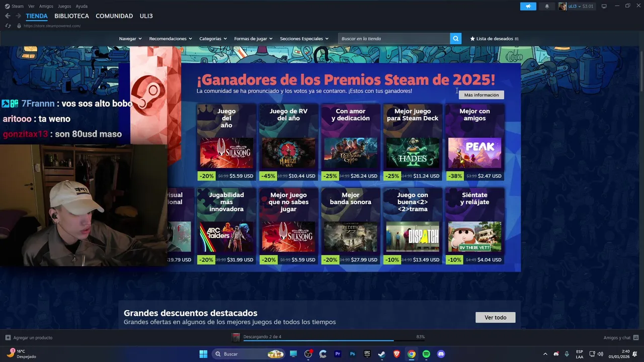The width and height of the screenshot is (644, 362).
Task: Click the system tray volume icon
Action: click(x=600, y=354)
